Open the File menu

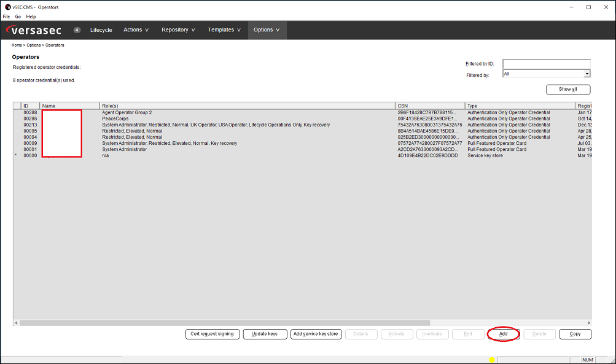[6, 17]
